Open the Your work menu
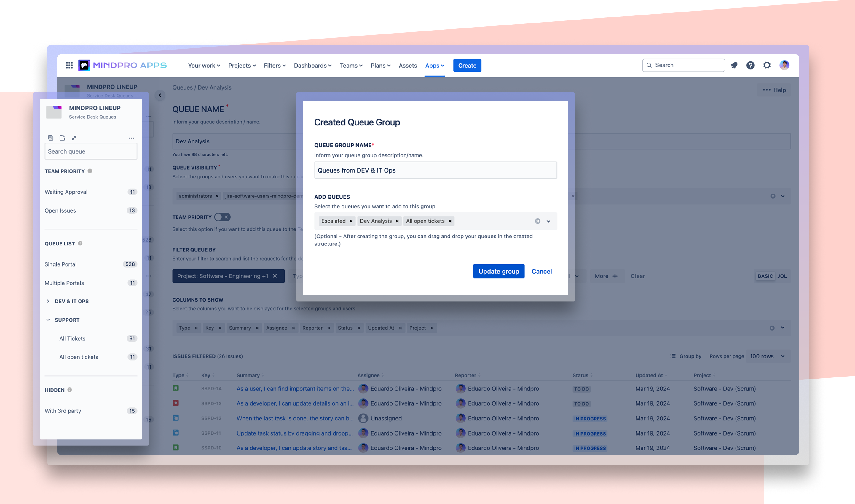The height and width of the screenshot is (504, 855). point(204,65)
